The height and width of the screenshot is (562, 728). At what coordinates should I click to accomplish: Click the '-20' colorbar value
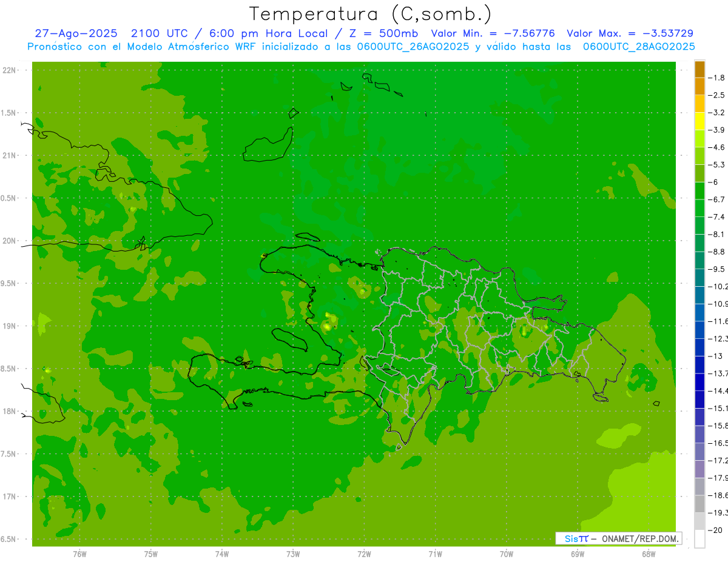click(715, 530)
